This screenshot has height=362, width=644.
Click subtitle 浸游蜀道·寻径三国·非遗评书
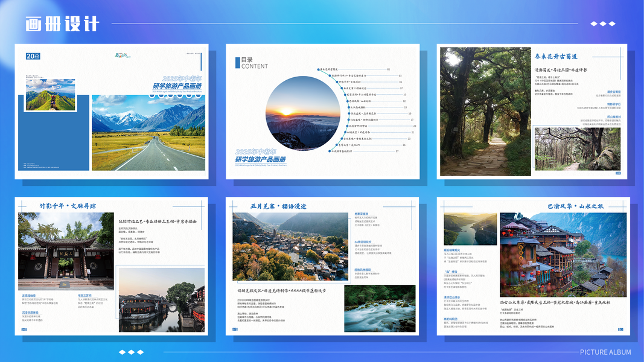click(x=561, y=70)
